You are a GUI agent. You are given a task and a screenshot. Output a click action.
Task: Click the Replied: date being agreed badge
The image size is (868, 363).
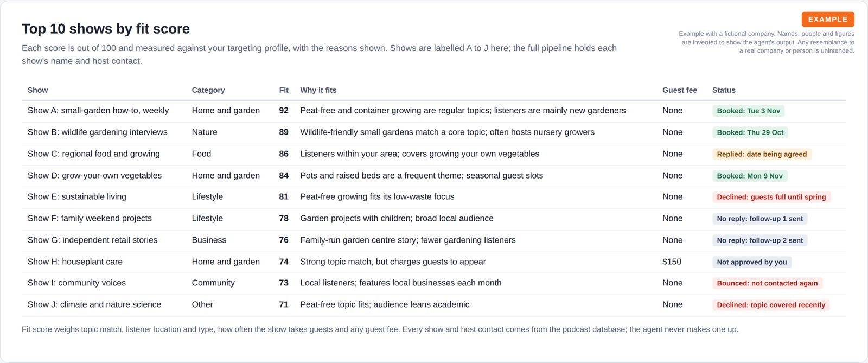762,154
